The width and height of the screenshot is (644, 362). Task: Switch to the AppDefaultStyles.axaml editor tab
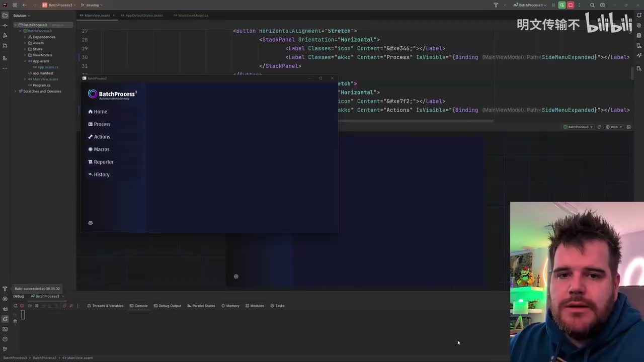coord(144,16)
